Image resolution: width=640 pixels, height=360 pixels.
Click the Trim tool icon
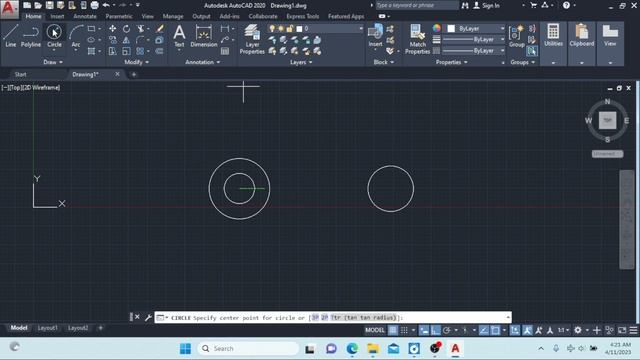click(x=141, y=29)
